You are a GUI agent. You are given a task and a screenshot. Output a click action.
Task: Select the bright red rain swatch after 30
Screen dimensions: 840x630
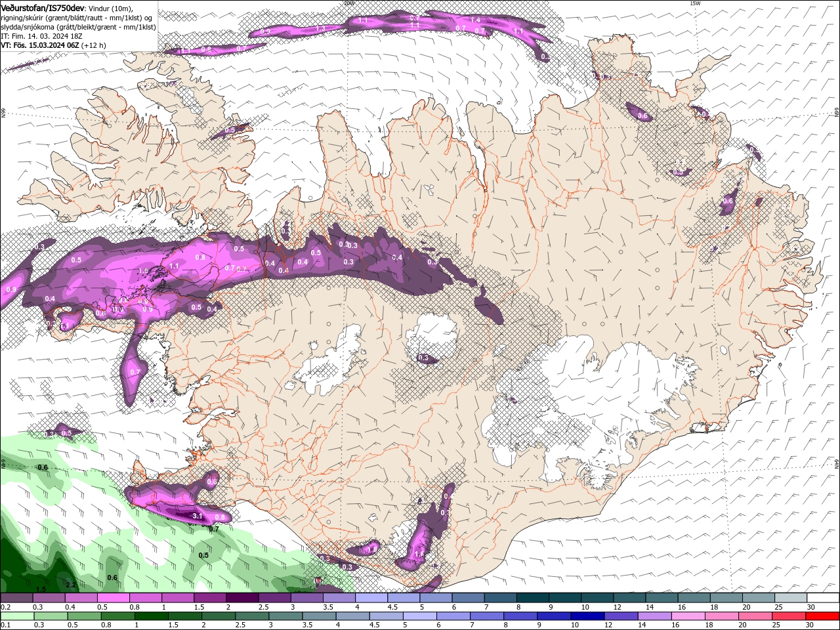click(x=823, y=616)
